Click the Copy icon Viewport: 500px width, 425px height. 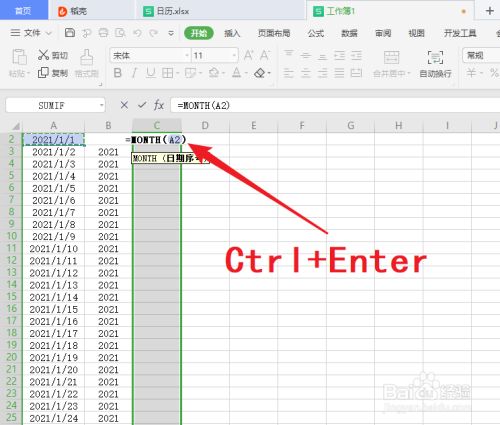pos(43,73)
